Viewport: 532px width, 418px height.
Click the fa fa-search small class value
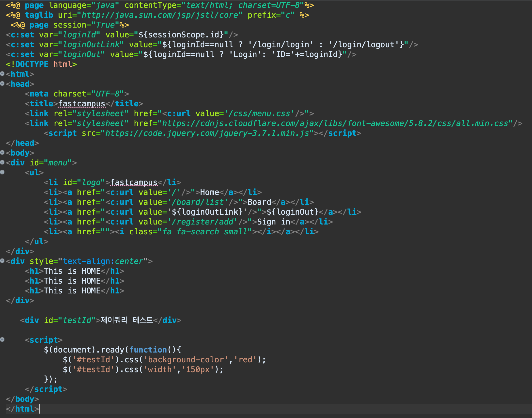point(205,232)
